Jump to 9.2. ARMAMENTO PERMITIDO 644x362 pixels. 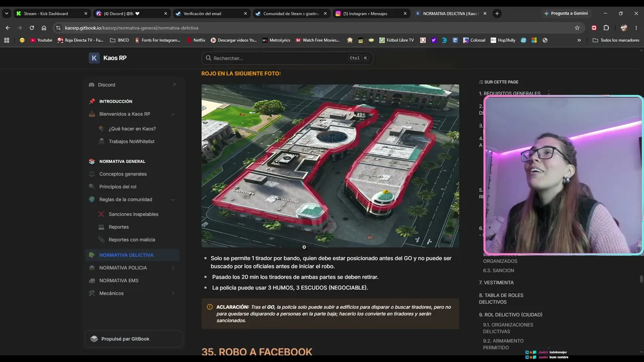[x=503, y=344]
